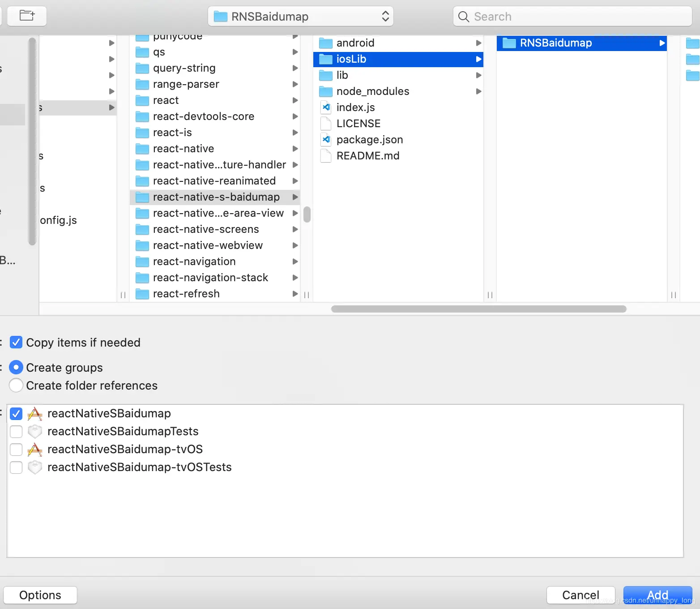Select the lib folder icon
Image resolution: width=700 pixels, height=609 pixels.
point(326,75)
